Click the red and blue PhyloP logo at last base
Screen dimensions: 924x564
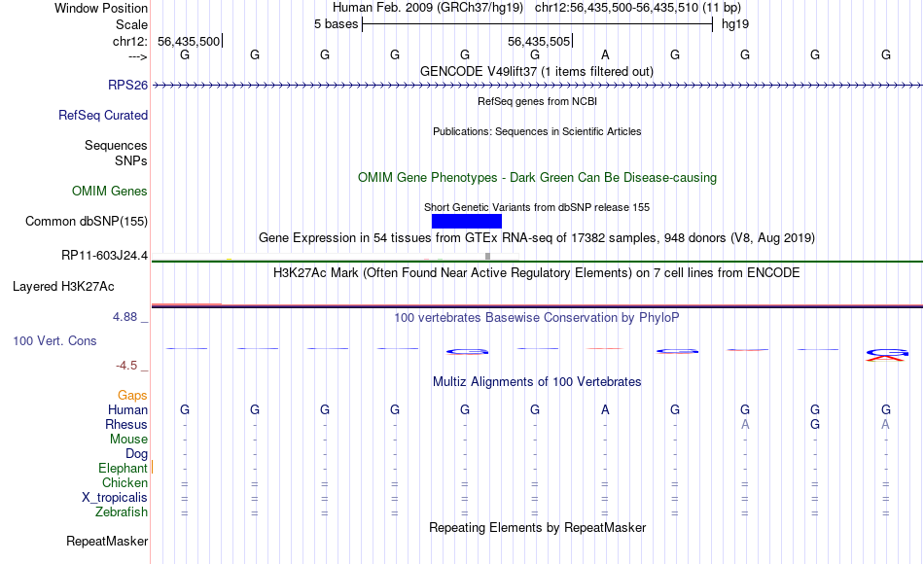click(886, 354)
